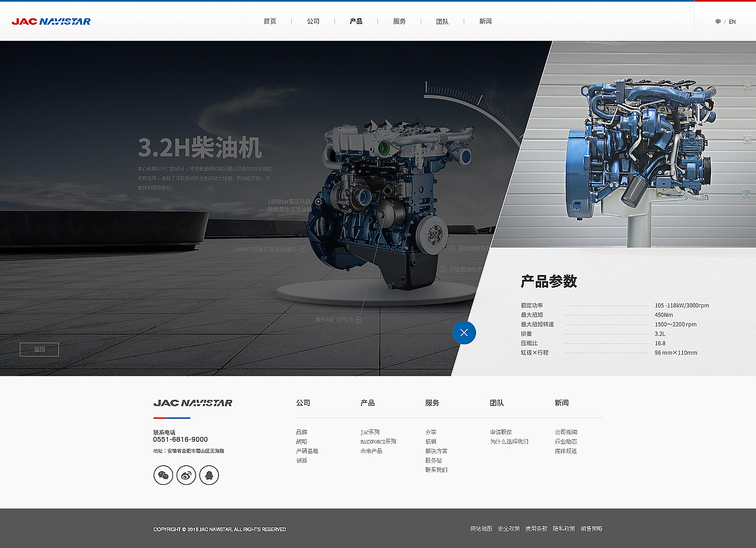The width and height of the screenshot is (756, 548).
Task: Open 服务 in top navigation
Action: pos(399,21)
